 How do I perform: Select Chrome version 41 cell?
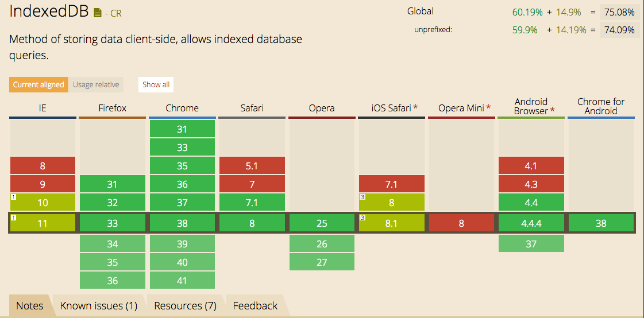[x=182, y=280]
